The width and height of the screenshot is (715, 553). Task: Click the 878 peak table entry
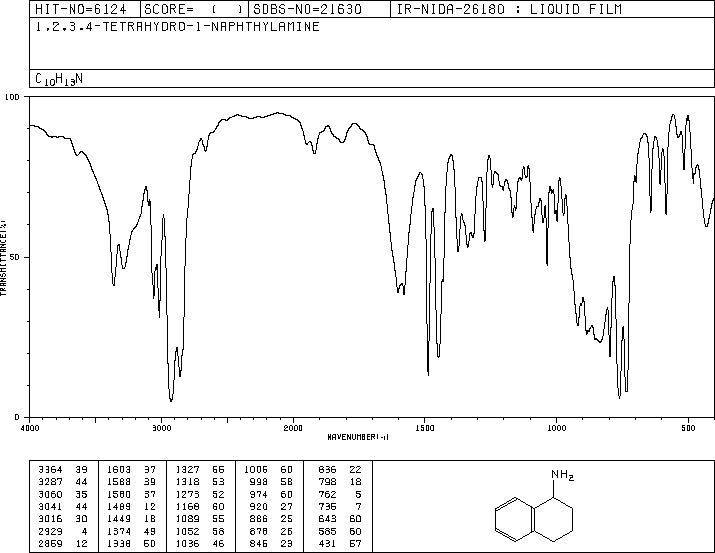pyautogui.click(x=271, y=531)
